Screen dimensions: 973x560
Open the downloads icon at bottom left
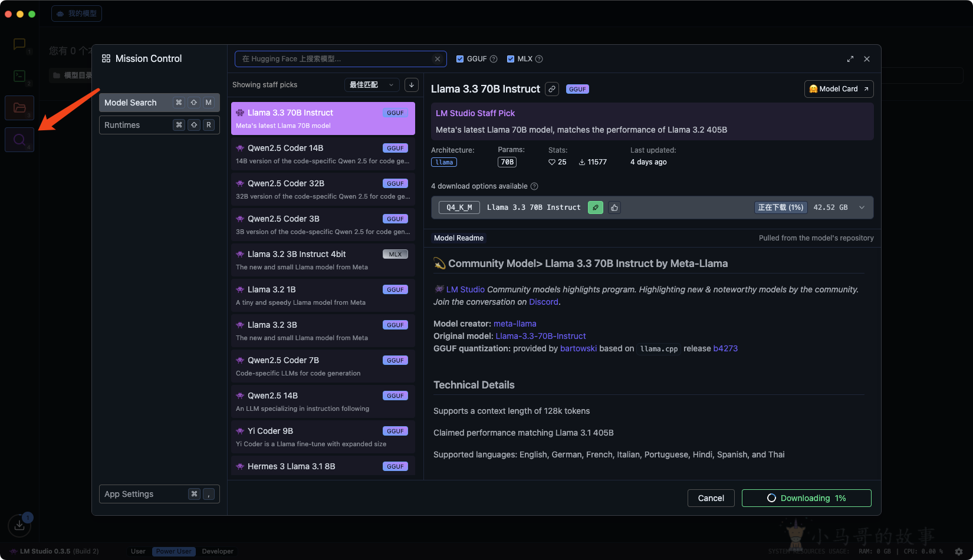(19, 525)
